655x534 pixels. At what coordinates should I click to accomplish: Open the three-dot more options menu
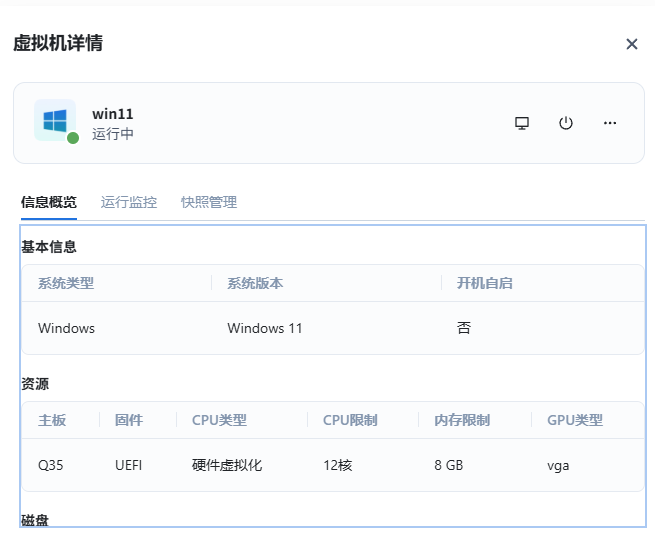(x=610, y=123)
